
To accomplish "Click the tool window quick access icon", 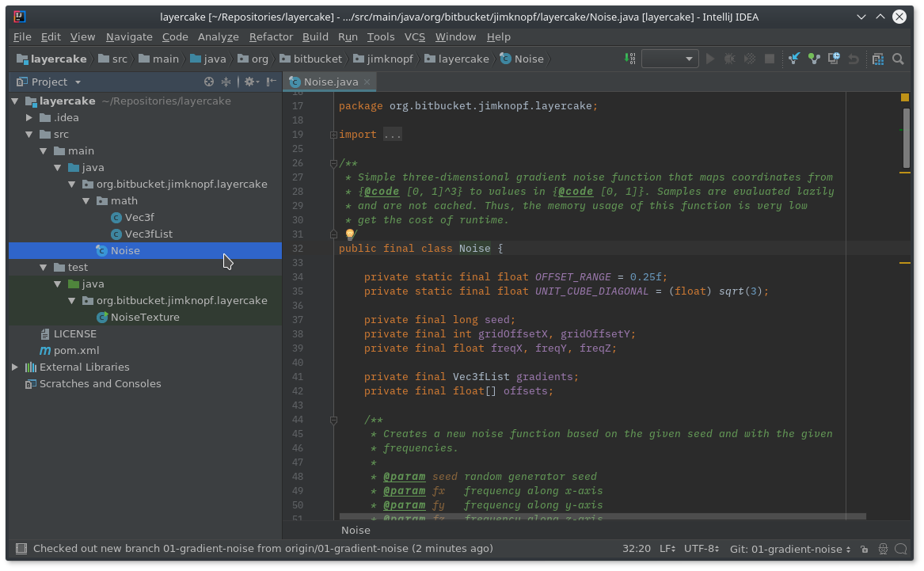I will coord(21,549).
